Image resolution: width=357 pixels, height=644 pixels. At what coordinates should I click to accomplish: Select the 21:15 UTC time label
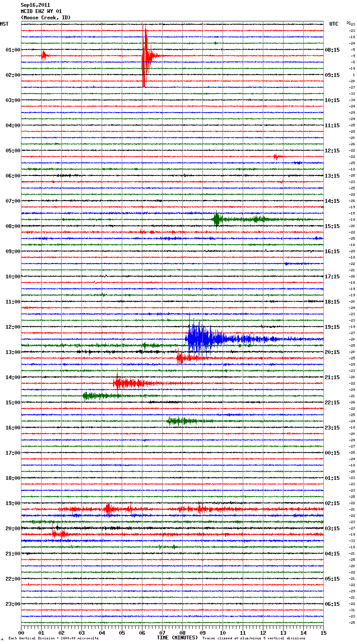click(332, 377)
